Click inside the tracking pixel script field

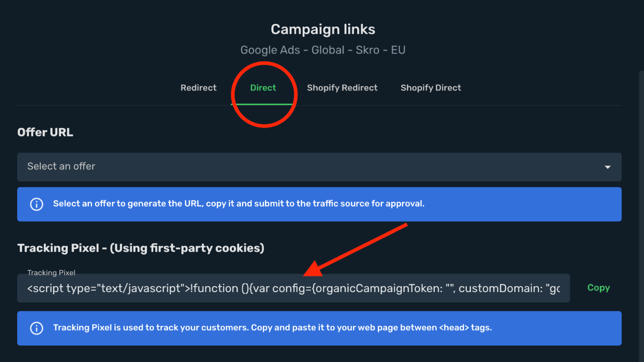(294, 288)
